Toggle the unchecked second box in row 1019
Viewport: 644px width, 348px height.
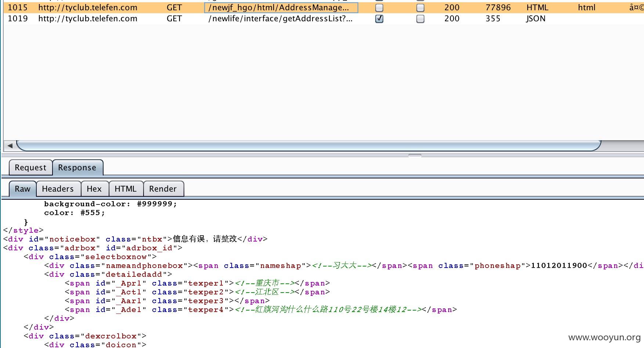click(x=420, y=19)
